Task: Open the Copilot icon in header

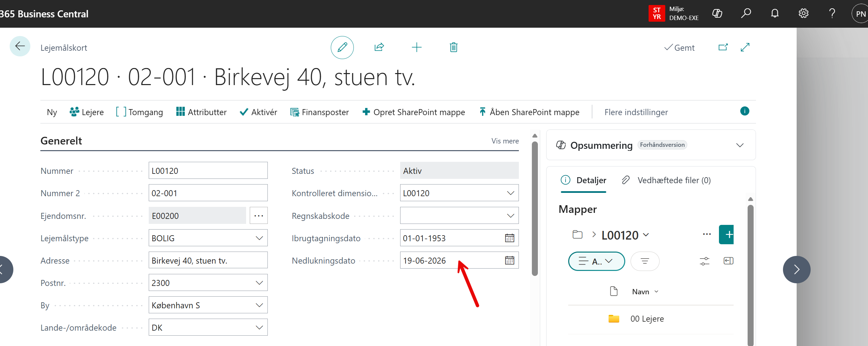Action: [x=717, y=13]
